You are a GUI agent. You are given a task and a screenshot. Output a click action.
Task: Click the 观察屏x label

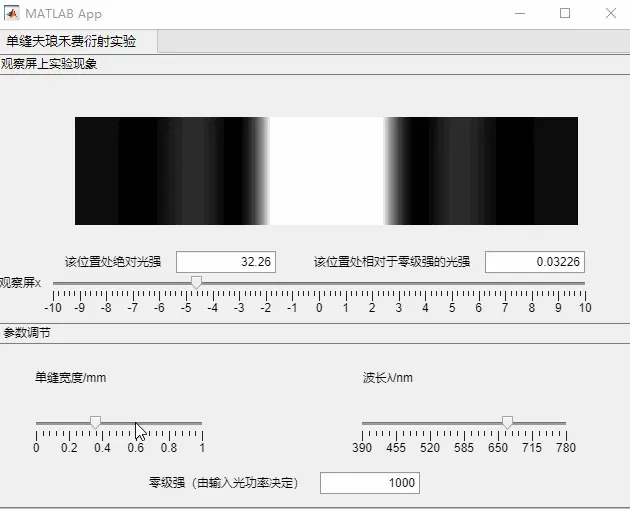[x=20, y=283]
